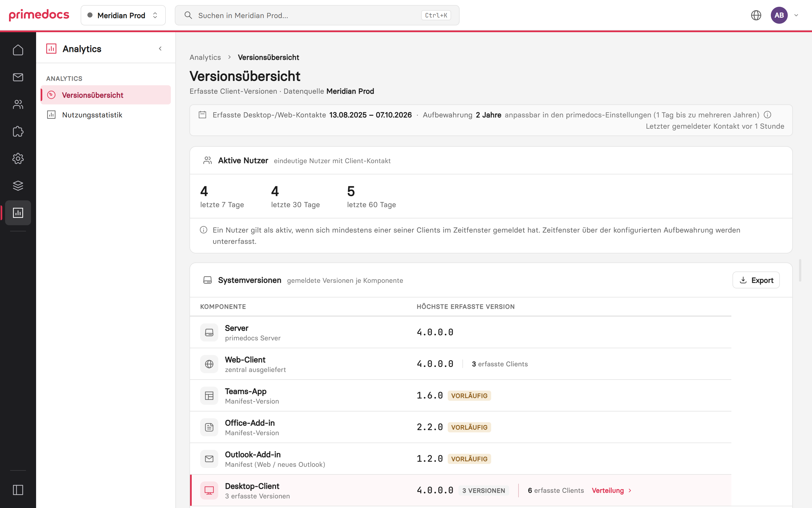Screen dimensions: 812x508
Task: Click the Web-Client globe icon
Action: pos(209,364)
